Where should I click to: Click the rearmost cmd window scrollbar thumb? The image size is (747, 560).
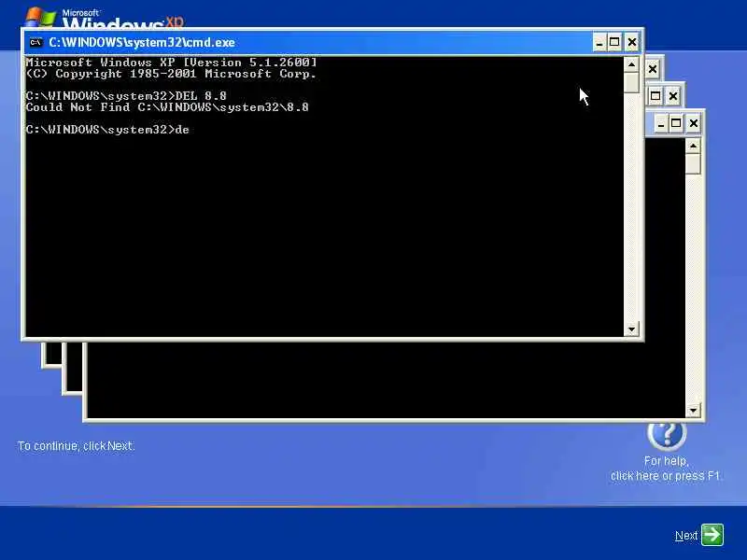[x=693, y=164]
